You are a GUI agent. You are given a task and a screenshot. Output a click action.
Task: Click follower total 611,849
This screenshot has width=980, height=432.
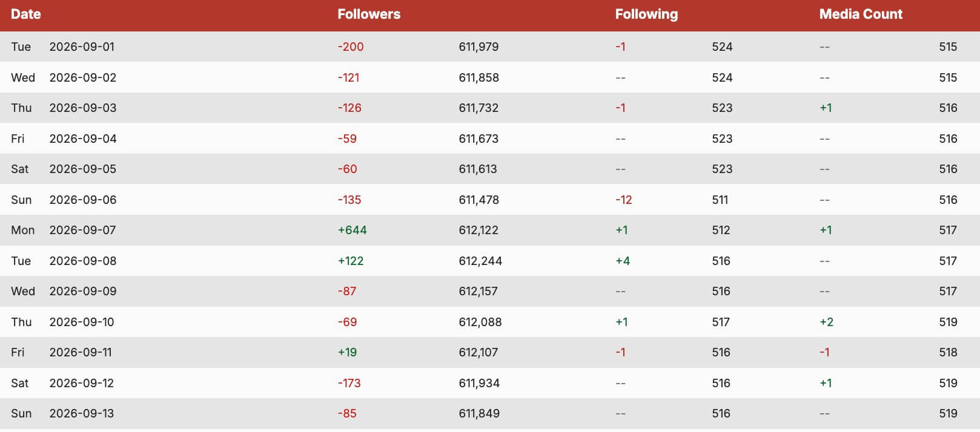point(479,414)
